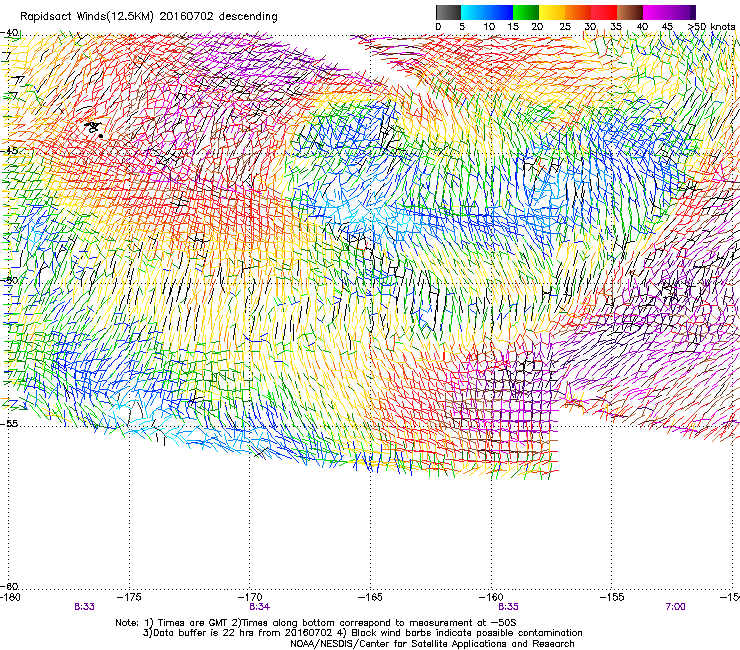
Task: Click the 8:35 pass time label
Action: [x=509, y=607]
